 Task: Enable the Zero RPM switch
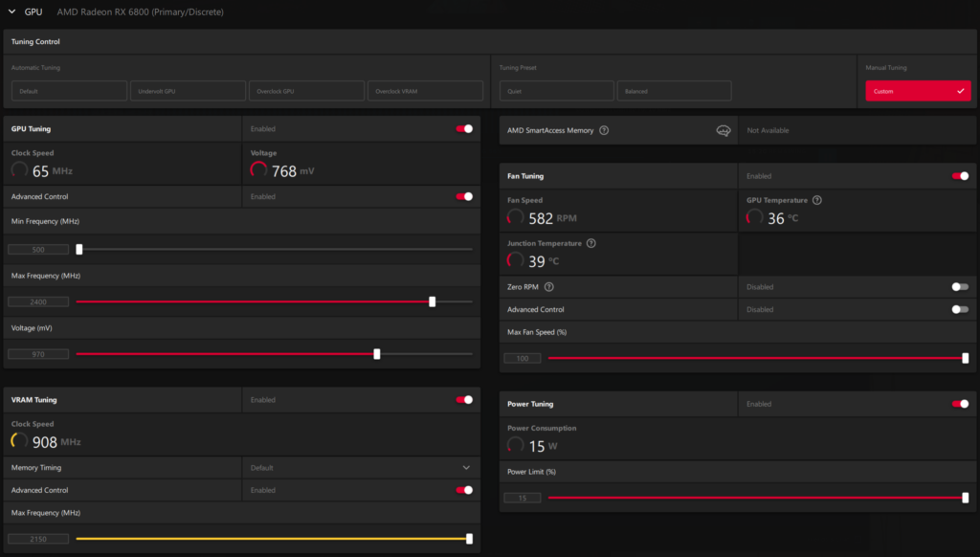pos(961,287)
